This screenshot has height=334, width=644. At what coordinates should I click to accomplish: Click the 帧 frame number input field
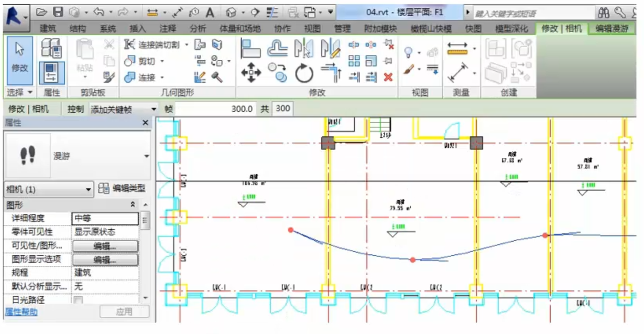(x=215, y=109)
